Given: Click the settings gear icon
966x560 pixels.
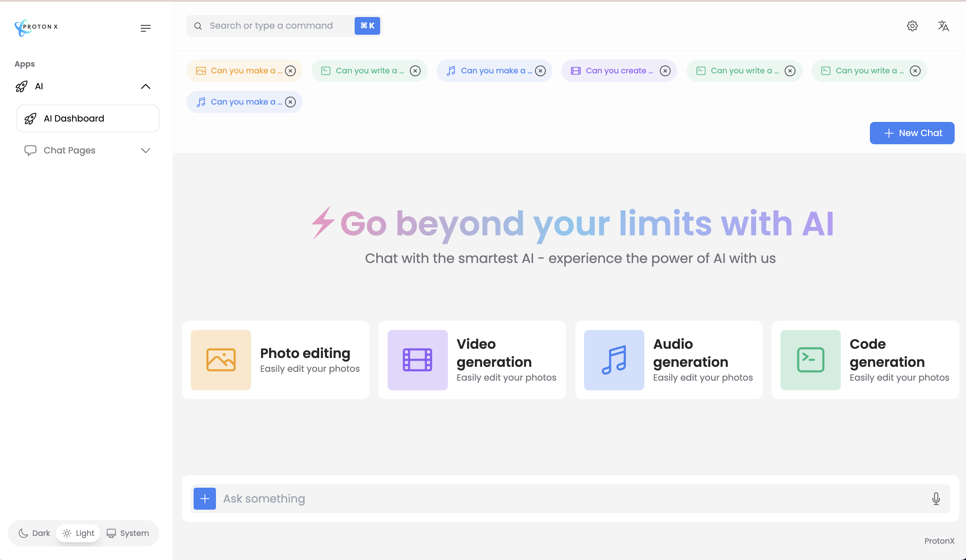Looking at the screenshot, I should pyautogui.click(x=912, y=25).
